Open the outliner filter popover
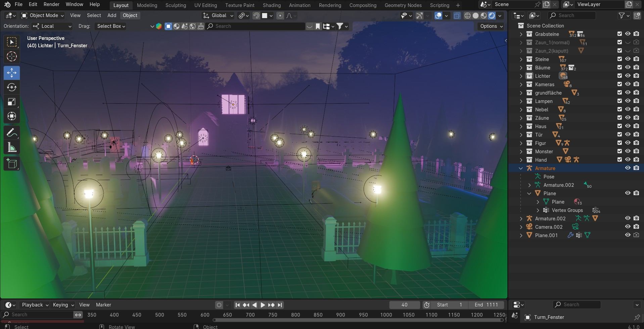The height and width of the screenshot is (329, 644). point(624,15)
